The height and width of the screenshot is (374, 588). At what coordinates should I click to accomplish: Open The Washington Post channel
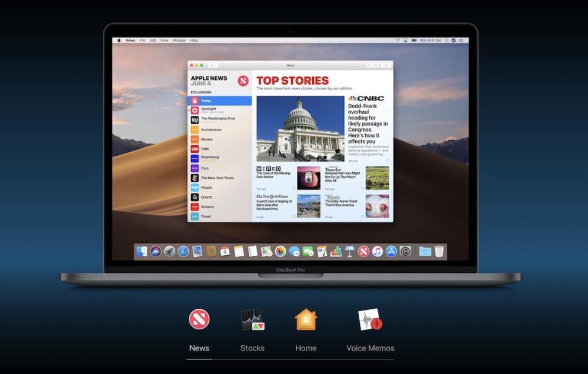(x=220, y=119)
